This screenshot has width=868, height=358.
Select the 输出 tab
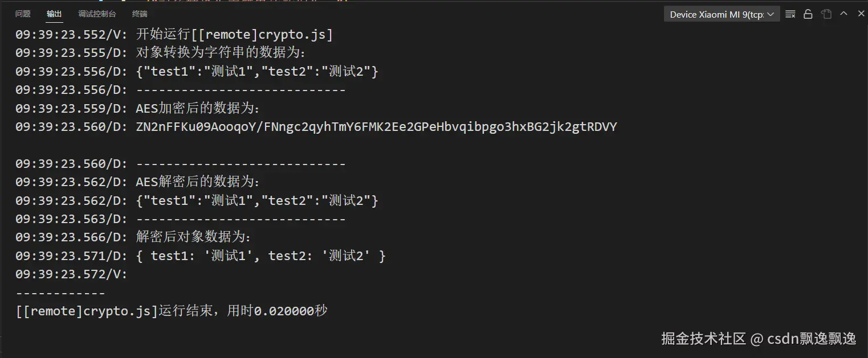pyautogui.click(x=55, y=14)
